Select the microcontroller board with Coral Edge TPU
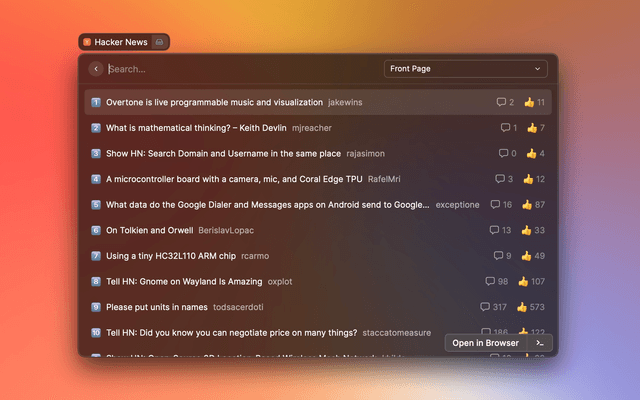 [x=233, y=179]
